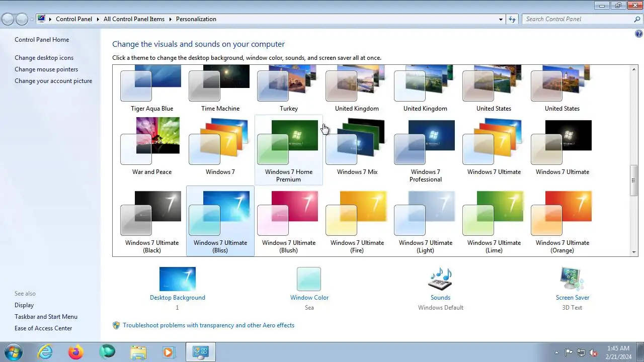Screen dimensions: 644x362
Task: Show hidden tray icons arrow
Action: (556, 352)
